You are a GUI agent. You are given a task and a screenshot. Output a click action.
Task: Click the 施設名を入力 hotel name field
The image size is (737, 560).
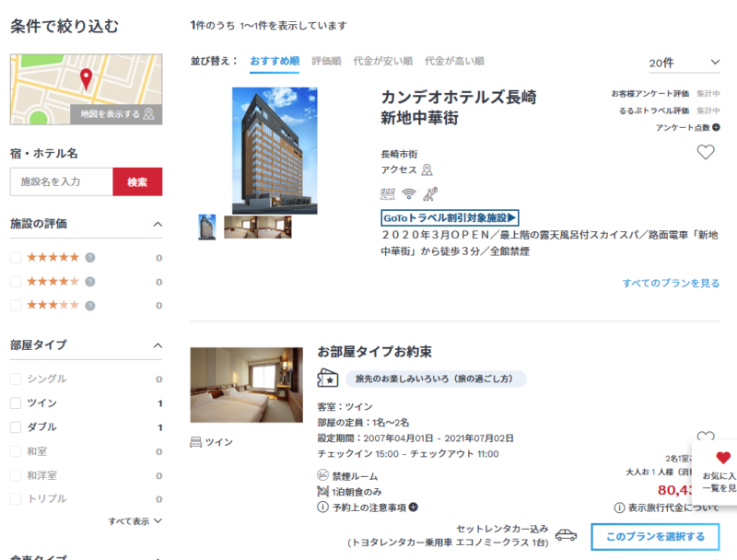(x=62, y=181)
